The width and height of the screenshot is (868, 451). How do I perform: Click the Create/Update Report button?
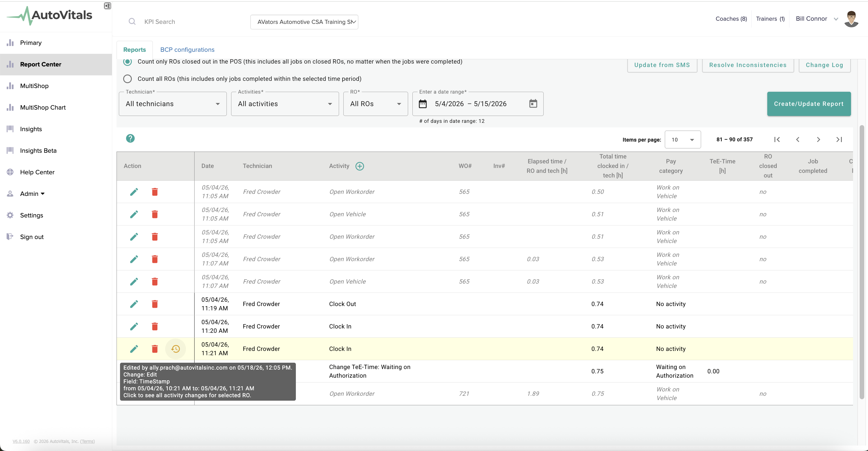(x=809, y=104)
